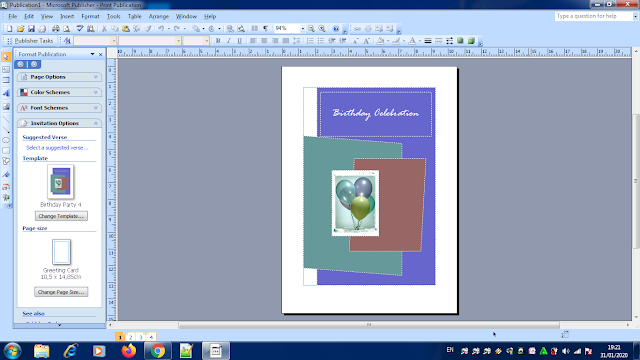Click the Fill Color paint bucket
The width and height of the screenshot is (640, 360).
coord(381,41)
